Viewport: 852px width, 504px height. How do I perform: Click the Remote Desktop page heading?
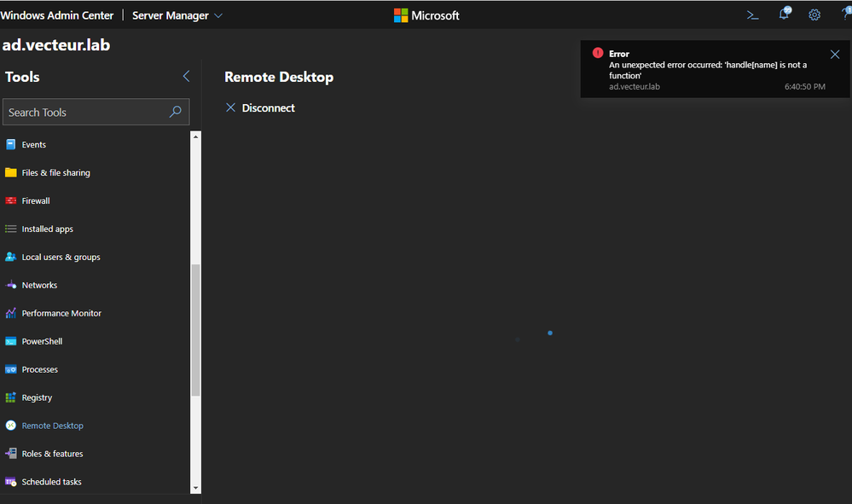pos(279,77)
